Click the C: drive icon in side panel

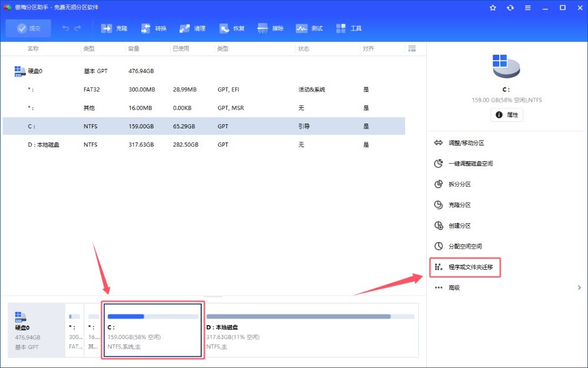pos(506,66)
